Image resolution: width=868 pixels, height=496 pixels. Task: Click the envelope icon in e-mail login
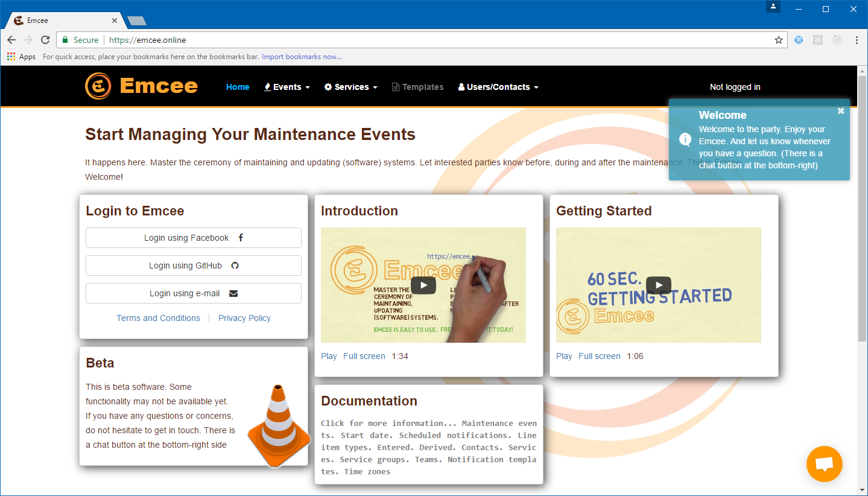click(x=233, y=293)
